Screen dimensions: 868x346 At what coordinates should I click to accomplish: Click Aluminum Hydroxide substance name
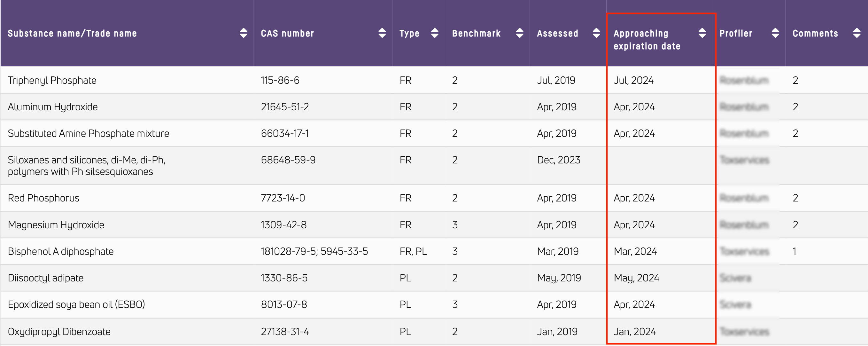point(52,107)
